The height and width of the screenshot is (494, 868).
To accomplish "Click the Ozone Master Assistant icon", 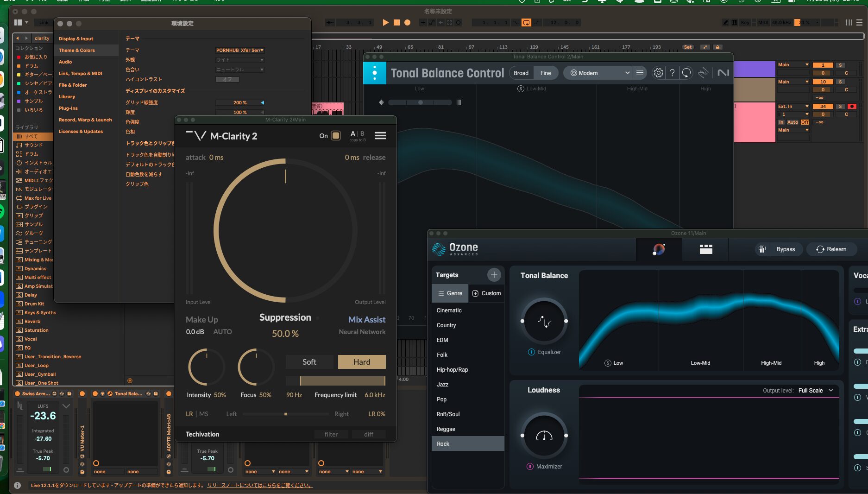I will [659, 249].
